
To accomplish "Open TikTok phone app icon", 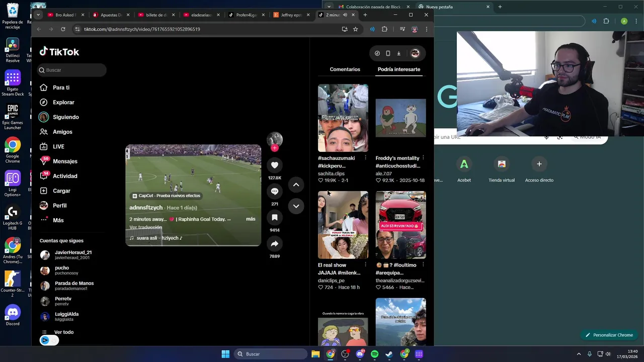I will tap(388, 53).
